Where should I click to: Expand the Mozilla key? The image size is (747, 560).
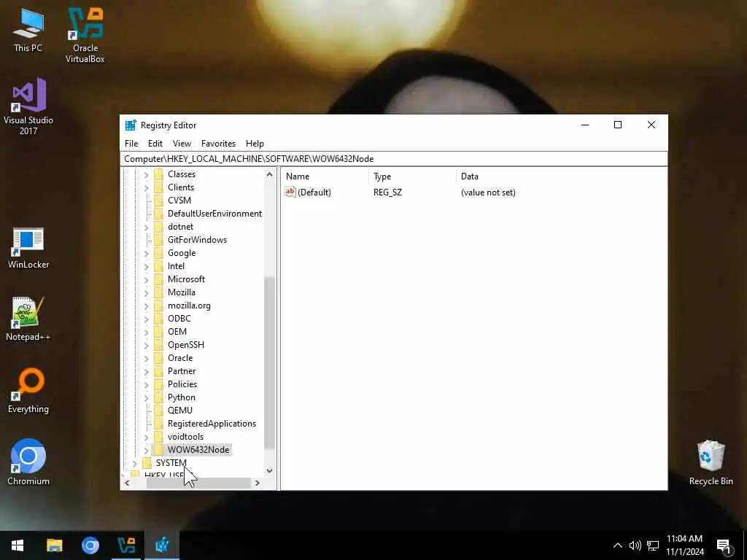147,292
